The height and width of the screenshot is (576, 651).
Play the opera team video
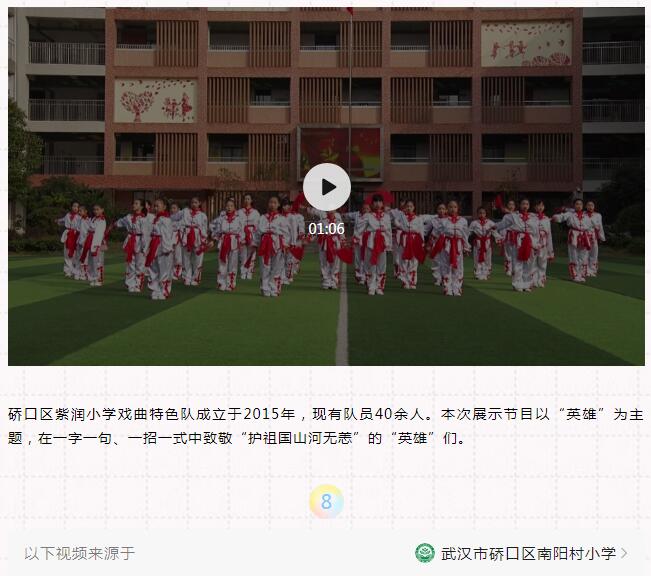click(327, 187)
